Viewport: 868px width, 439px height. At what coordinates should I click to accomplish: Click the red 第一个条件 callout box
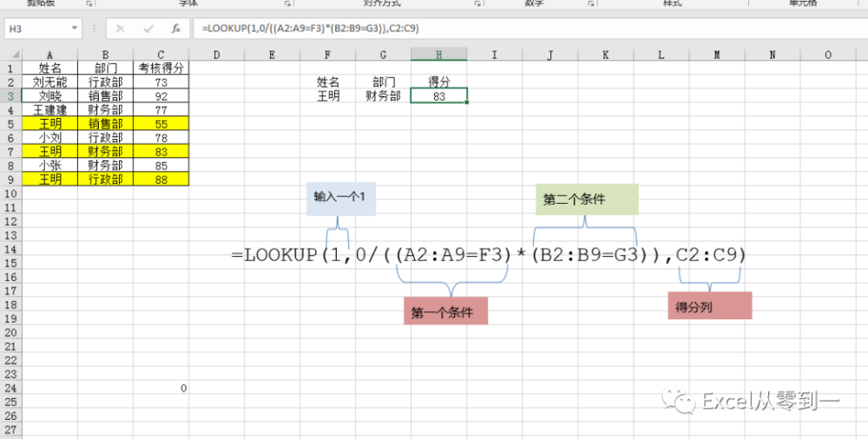[445, 311]
